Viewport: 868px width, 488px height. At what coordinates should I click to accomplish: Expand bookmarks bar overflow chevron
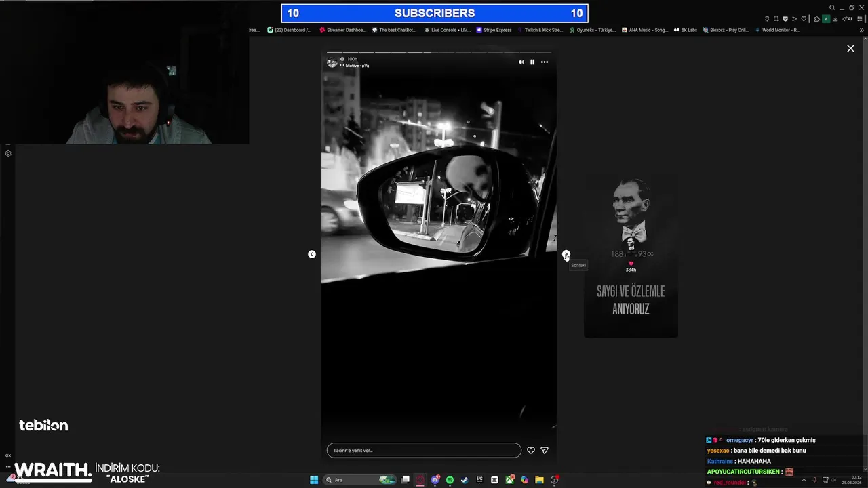tap(862, 30)
